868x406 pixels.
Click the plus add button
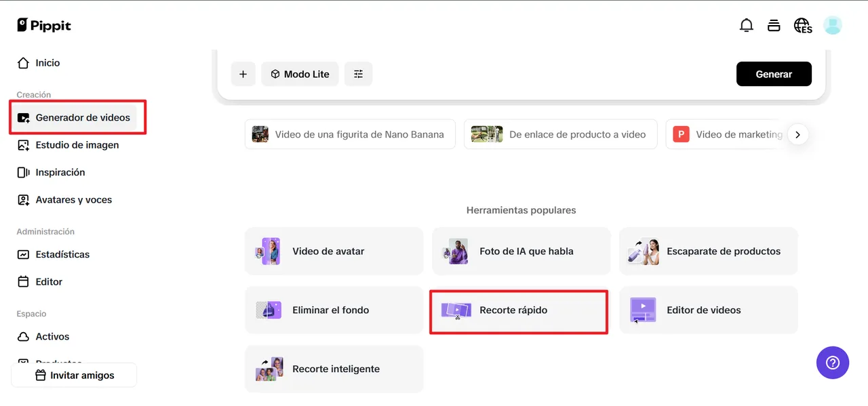(x=243, y=74)
